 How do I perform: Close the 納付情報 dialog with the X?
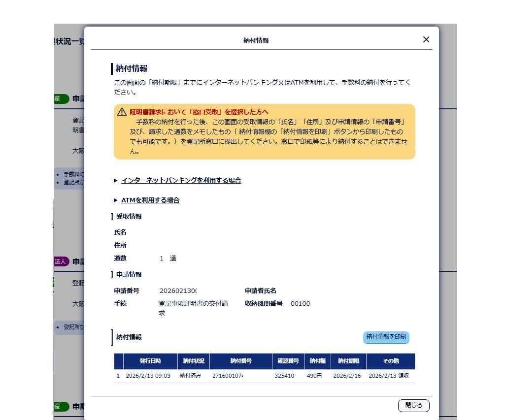(x=426, y=39)
